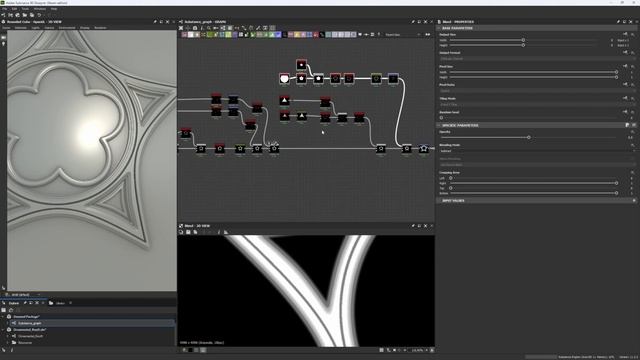This screenshot has height=360, width=640.
Task: Open the Parent Size dropdown in graph toolbar
Action: (x=402, y=35)
